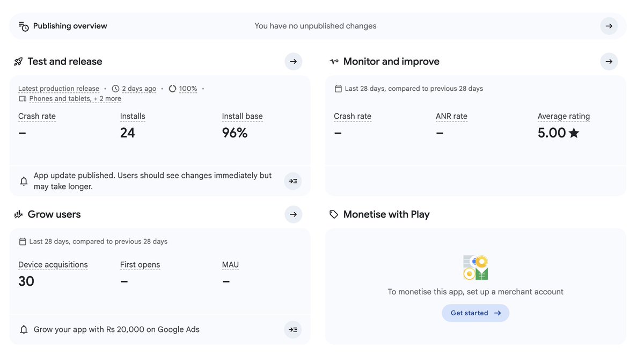Click the Phones and tablets, + 2 more link
Viewport: 644px width, 354px height.
click(75, 98)
